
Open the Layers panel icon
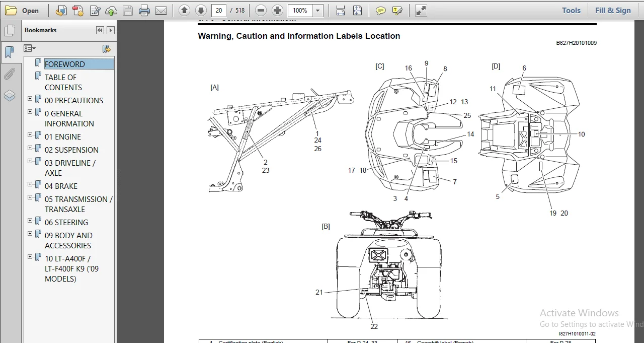click(10, 96)
